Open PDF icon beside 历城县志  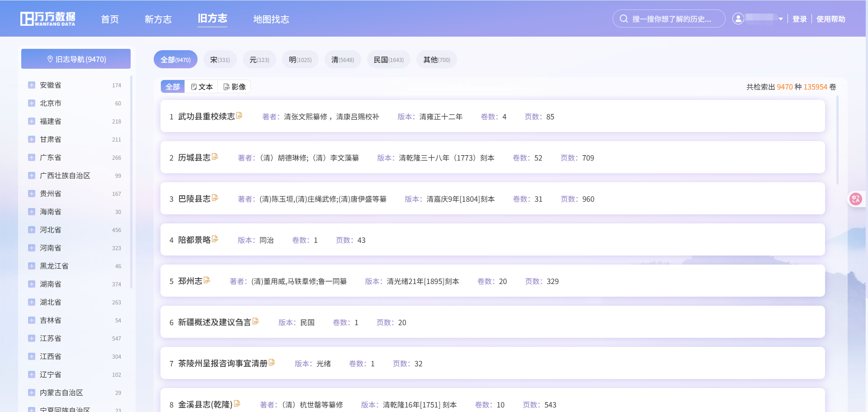click(215, 157)
